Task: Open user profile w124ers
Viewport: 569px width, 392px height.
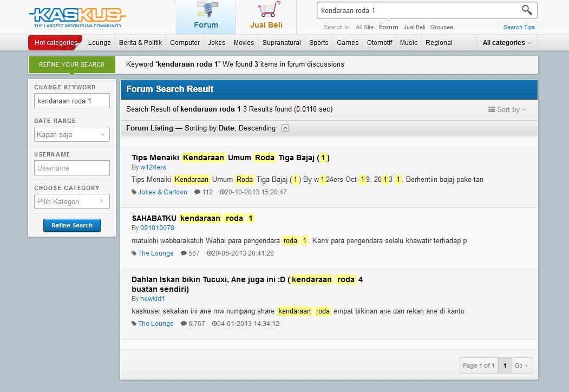Action: pos(153,167)
